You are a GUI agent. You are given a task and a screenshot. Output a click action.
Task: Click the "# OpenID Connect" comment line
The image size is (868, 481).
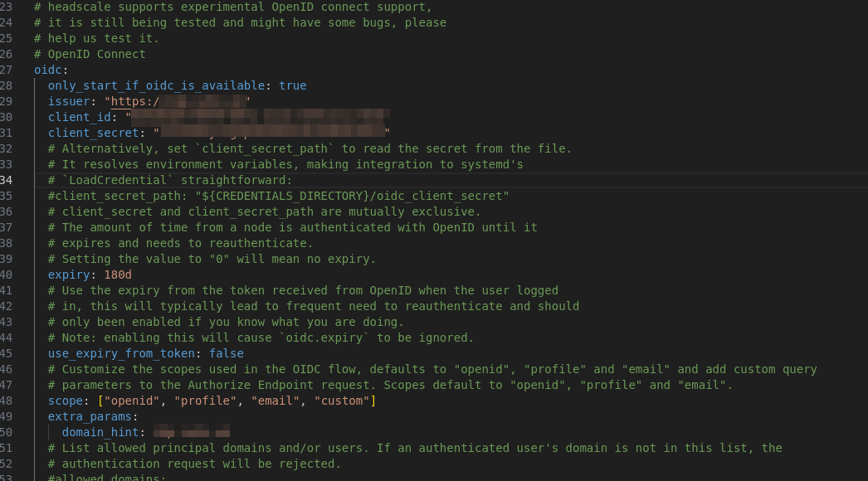(x=90, y=54)
